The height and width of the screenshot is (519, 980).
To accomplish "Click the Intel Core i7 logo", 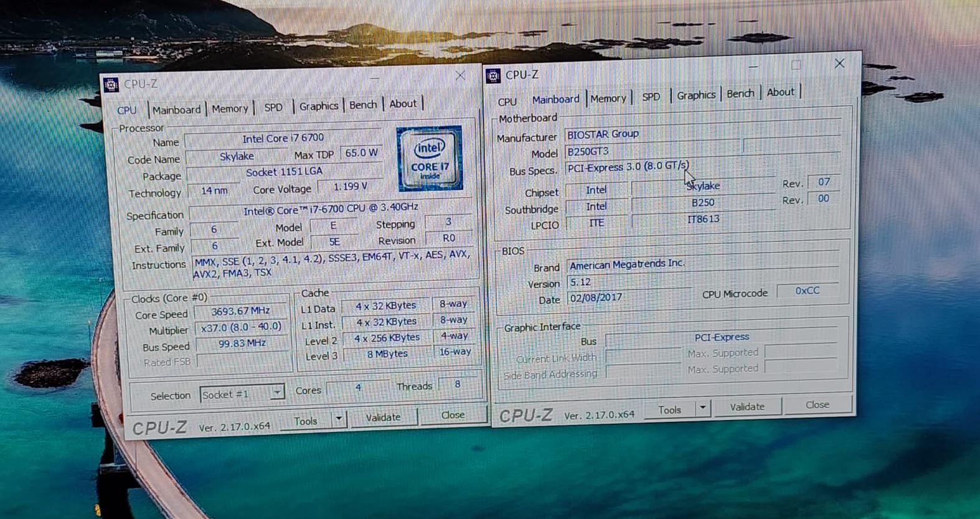I will tap(430, 159).
